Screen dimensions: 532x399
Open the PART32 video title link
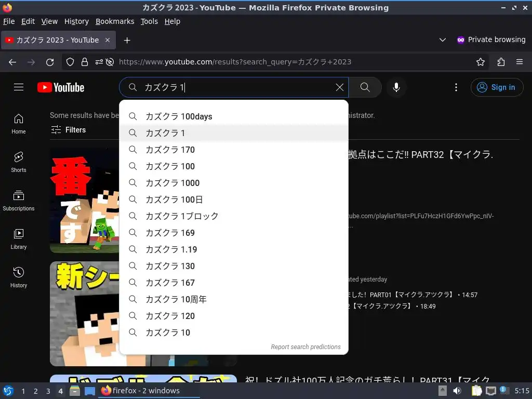tap(421, 155)
